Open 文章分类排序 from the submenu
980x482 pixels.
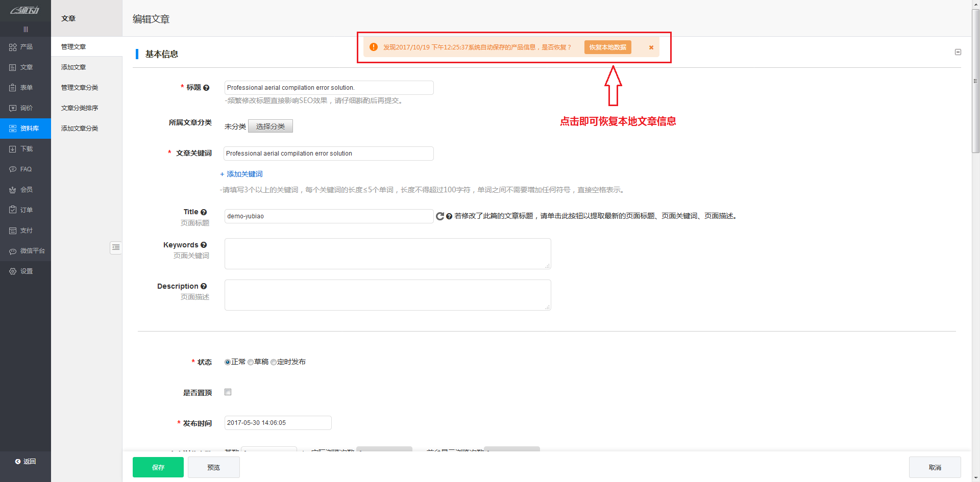pos(79,108)
